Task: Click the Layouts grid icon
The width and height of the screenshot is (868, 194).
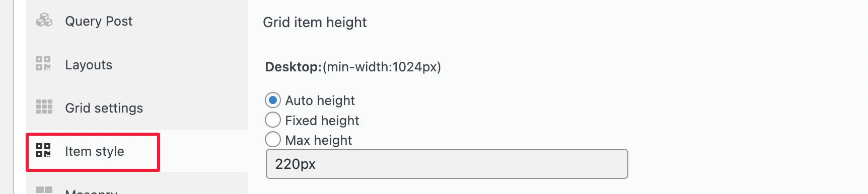Action: coord(44,63)
